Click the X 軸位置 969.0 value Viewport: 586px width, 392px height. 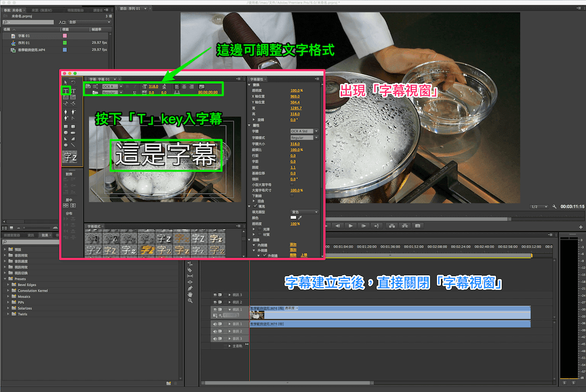(295, 96)
